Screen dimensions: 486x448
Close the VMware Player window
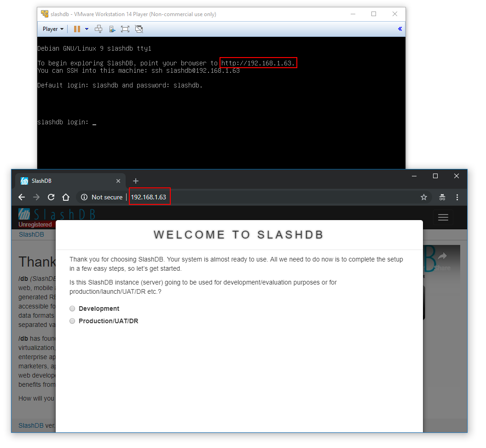(394, 14)
